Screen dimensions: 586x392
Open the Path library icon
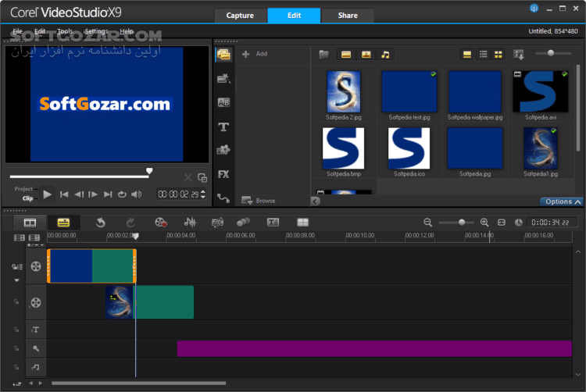223,198
